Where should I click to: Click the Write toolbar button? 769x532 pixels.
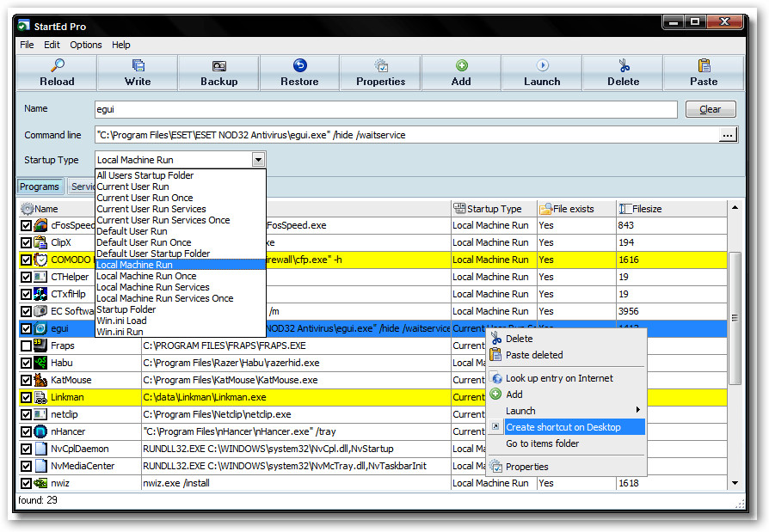[138, 73]
